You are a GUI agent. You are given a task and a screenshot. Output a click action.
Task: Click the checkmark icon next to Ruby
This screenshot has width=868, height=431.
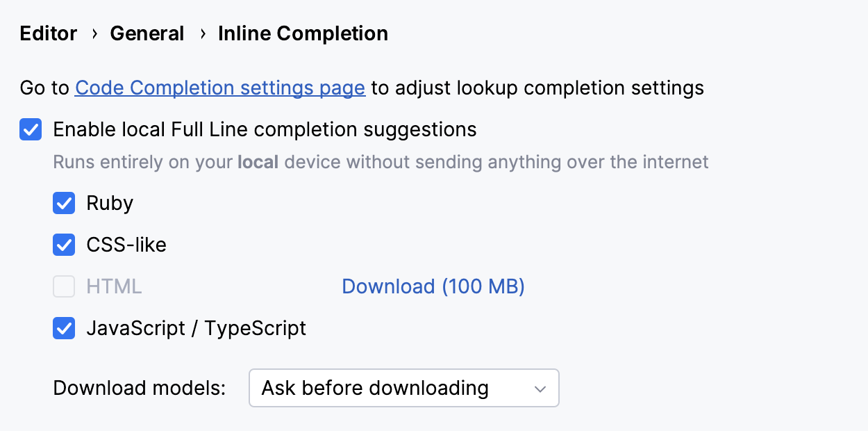[x=64, y=203]
